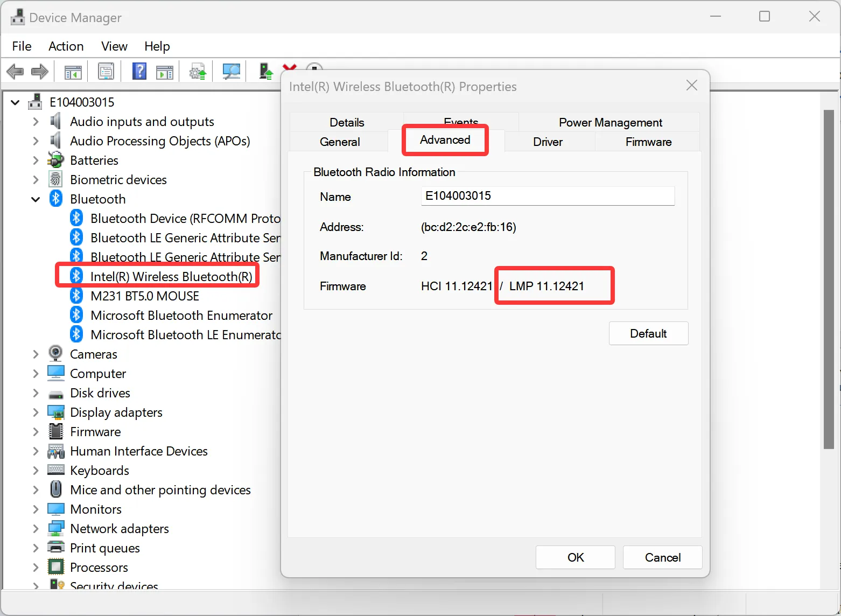Select the Batteries category icon
Screen dimensions: 841x616
[55, 160]
